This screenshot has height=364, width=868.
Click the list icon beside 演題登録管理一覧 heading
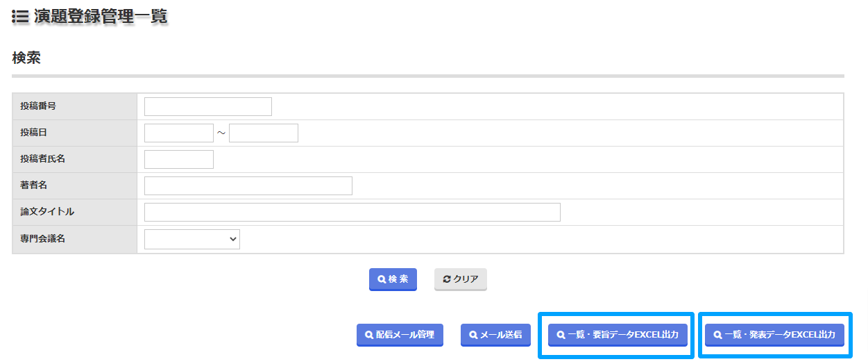point(20,17)
